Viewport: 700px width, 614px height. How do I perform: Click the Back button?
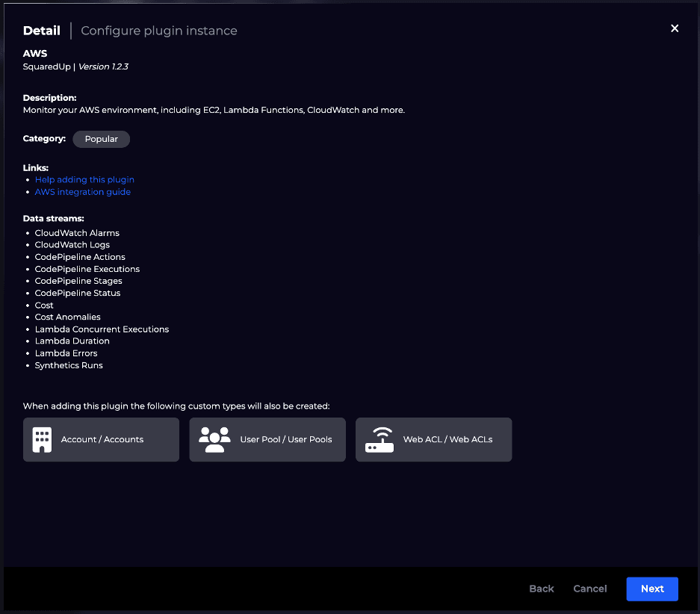point(542,589)
